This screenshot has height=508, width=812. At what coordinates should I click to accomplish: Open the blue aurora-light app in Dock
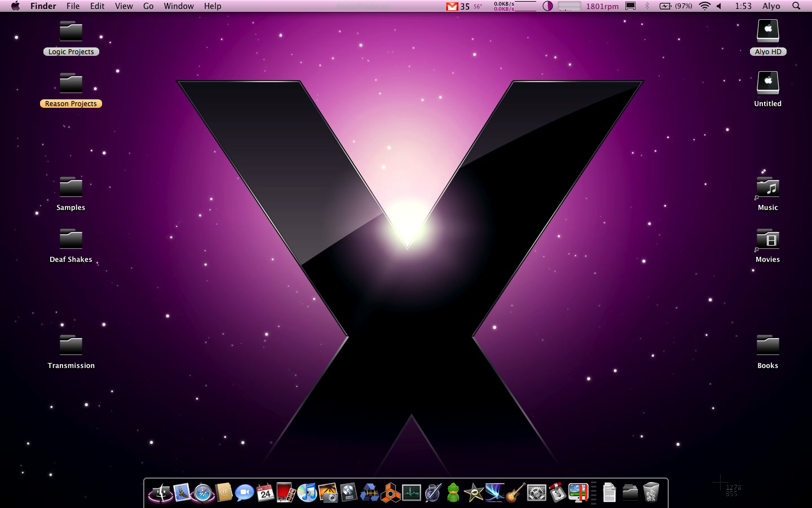495,493
